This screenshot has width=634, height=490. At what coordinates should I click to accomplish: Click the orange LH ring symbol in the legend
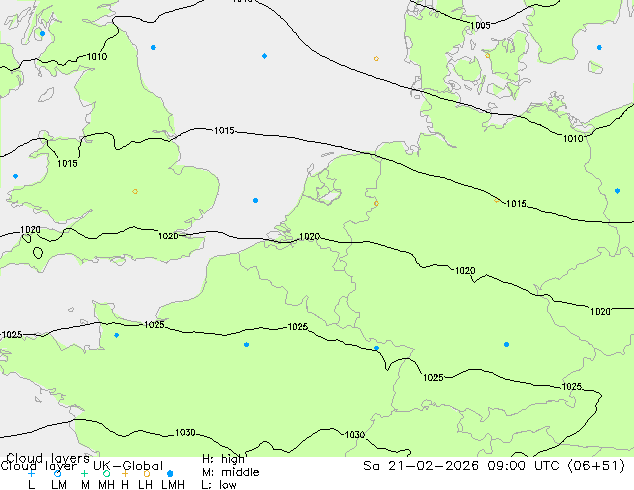[x=147, y=473]
